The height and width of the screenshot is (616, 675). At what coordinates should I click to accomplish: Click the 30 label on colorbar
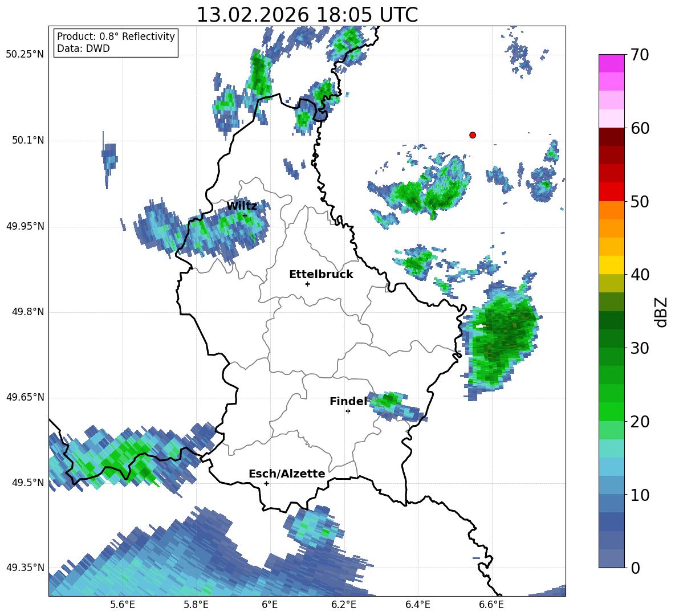click(x=640, y=348)
